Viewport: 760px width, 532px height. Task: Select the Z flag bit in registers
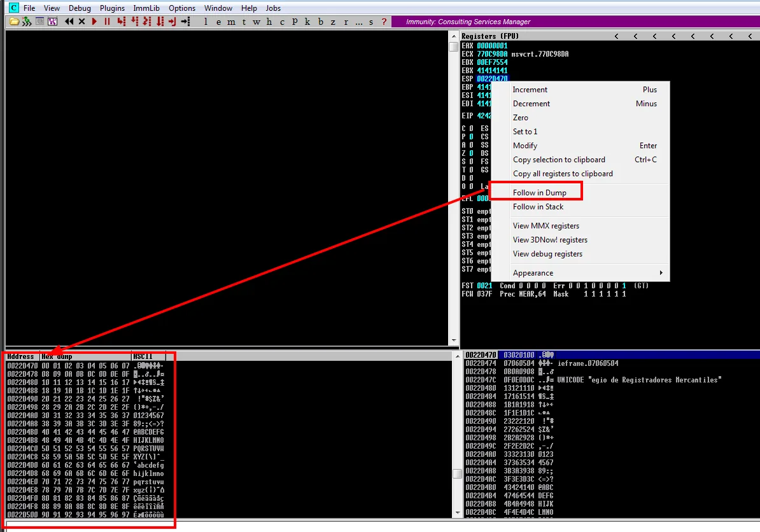click(x=470, y=153)
